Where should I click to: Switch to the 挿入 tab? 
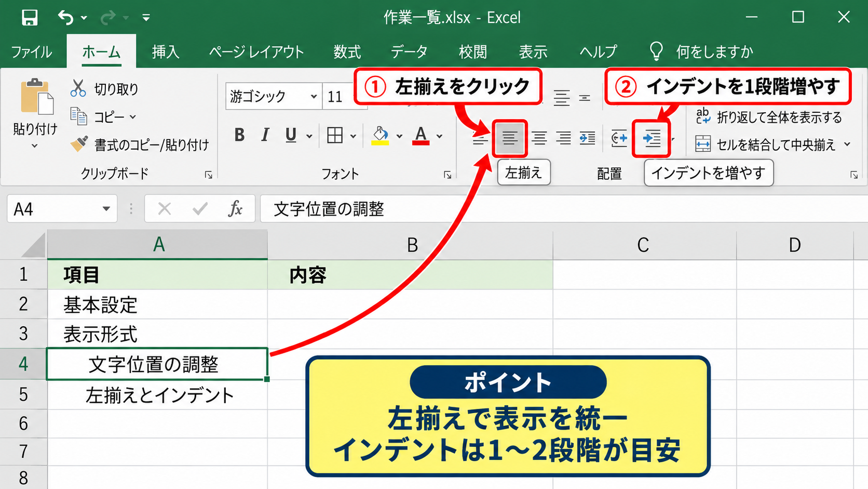(x=166, y=51)
